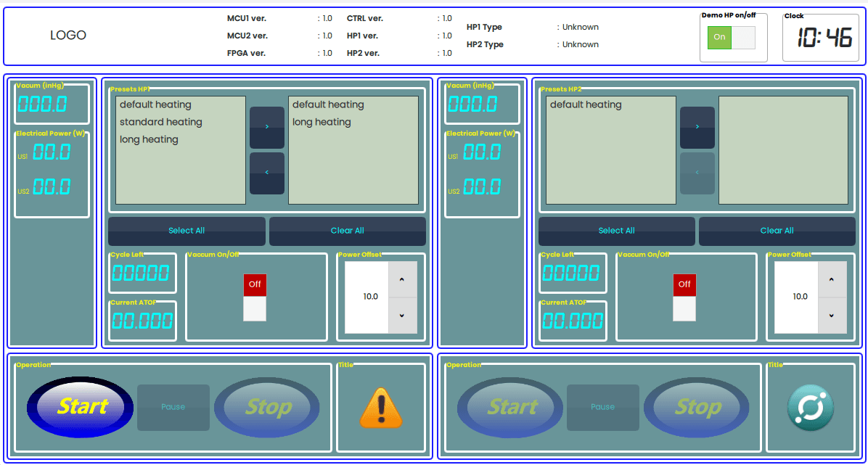Click Clear All for HP1 presets
The width and height of the screenshot is (868, 465).
pos(347,231)
